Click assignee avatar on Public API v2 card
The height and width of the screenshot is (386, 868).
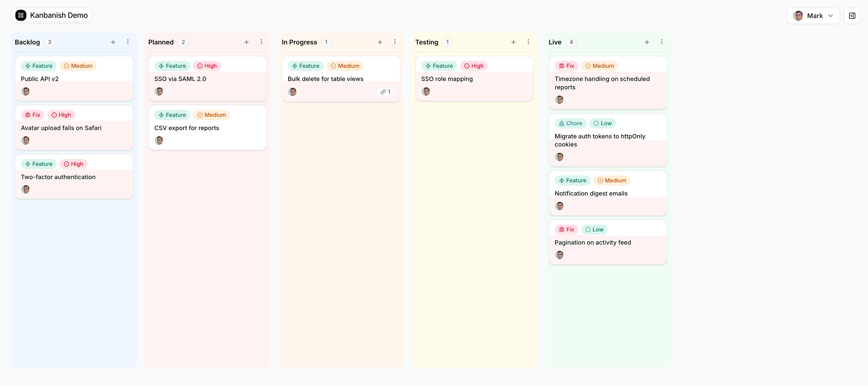tap(26, 91)
